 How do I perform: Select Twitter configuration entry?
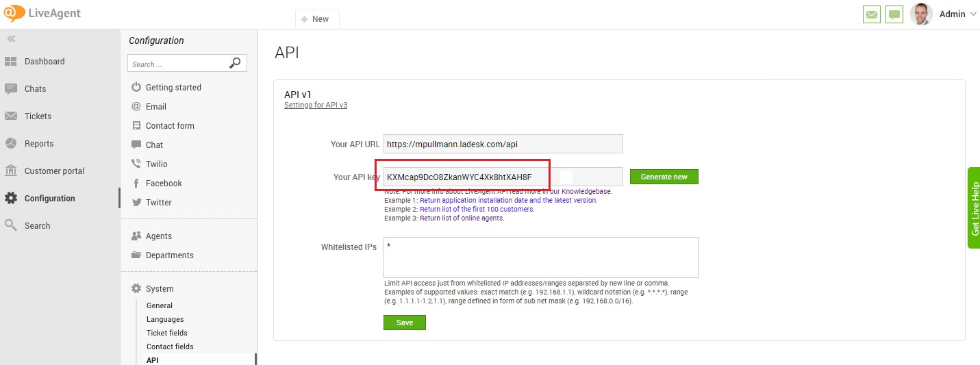point(159,203)
